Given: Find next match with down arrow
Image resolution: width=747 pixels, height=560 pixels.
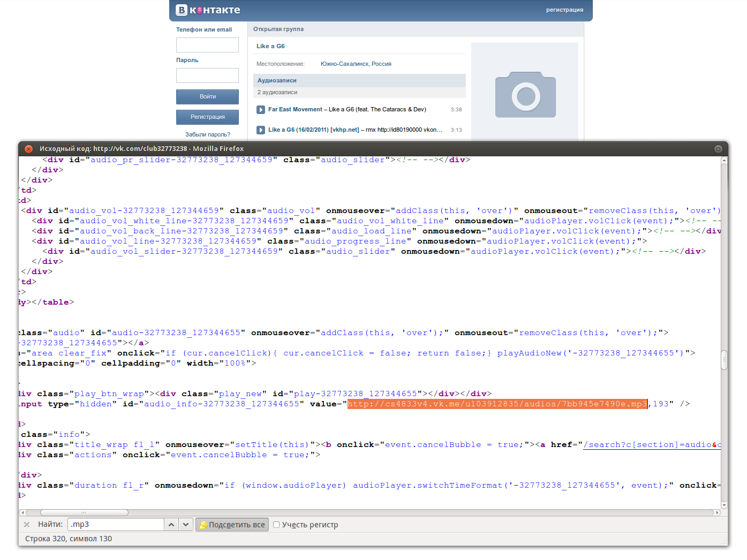Looking at the screenshot, I should coord(185,525).
